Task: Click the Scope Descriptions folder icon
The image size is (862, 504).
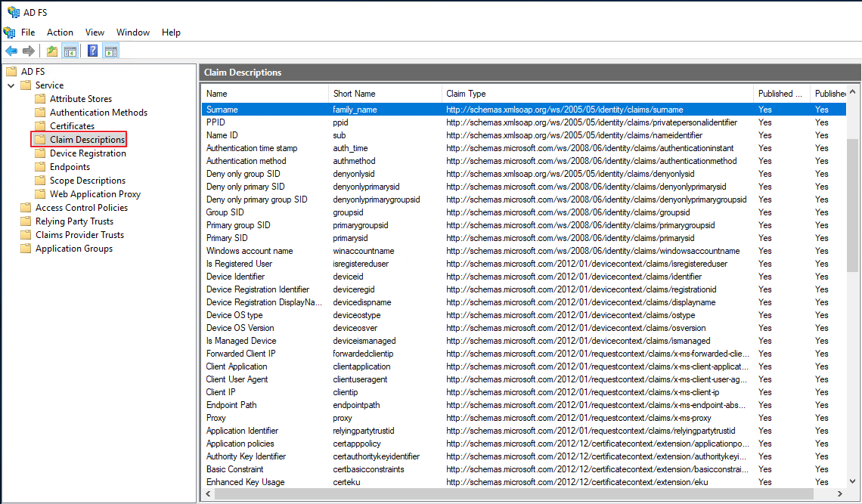Action: (x=40, y=181)
